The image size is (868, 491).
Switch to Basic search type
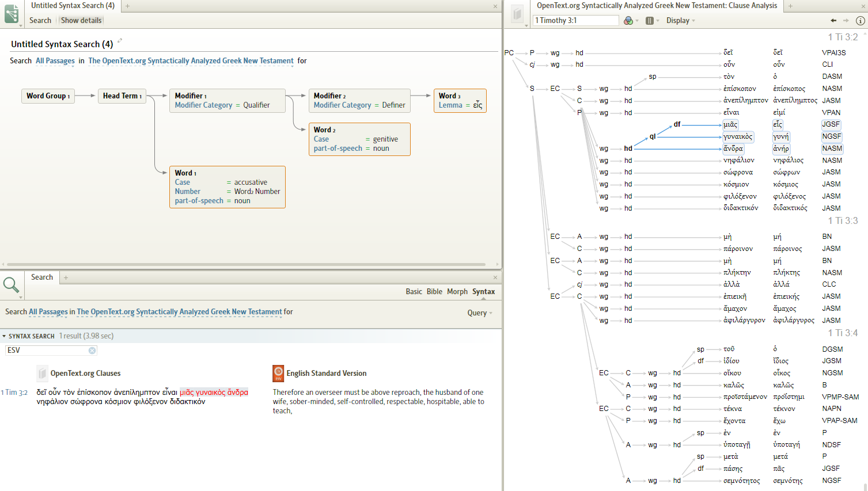coord(414,292)
